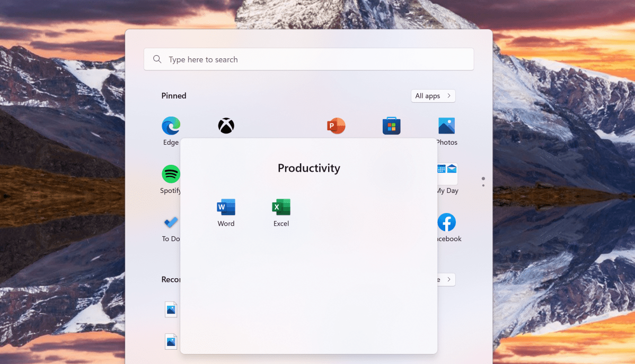
Task: Open the first recommended image file
Action: pyautogui.click(x=171, y=310)
